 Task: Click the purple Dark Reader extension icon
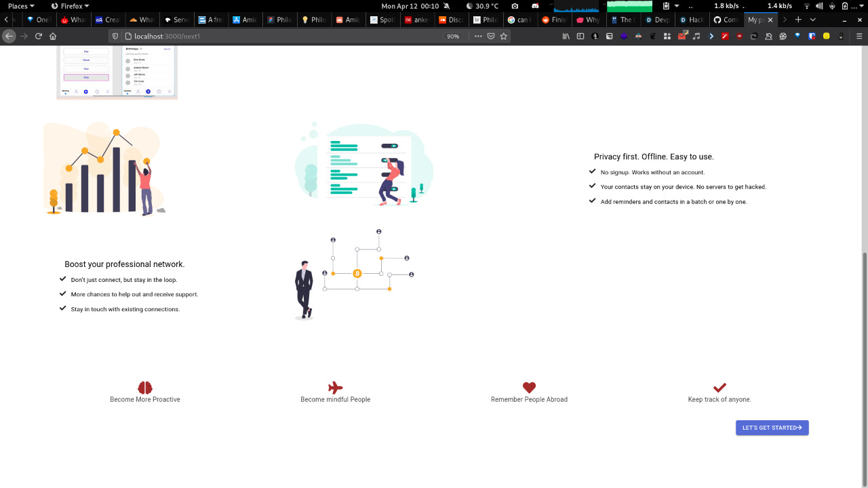point(624,36)
